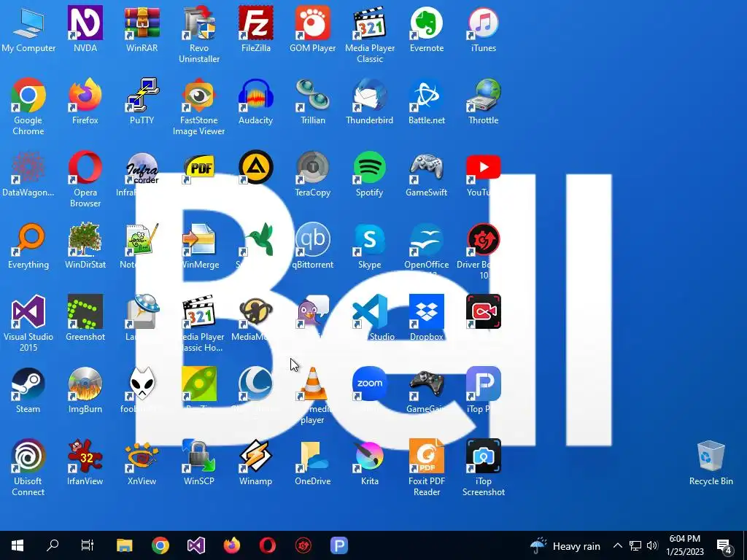
Task: Click the Krita desktop shortcut
Action: pyautogui.click(x=370, y=456)
